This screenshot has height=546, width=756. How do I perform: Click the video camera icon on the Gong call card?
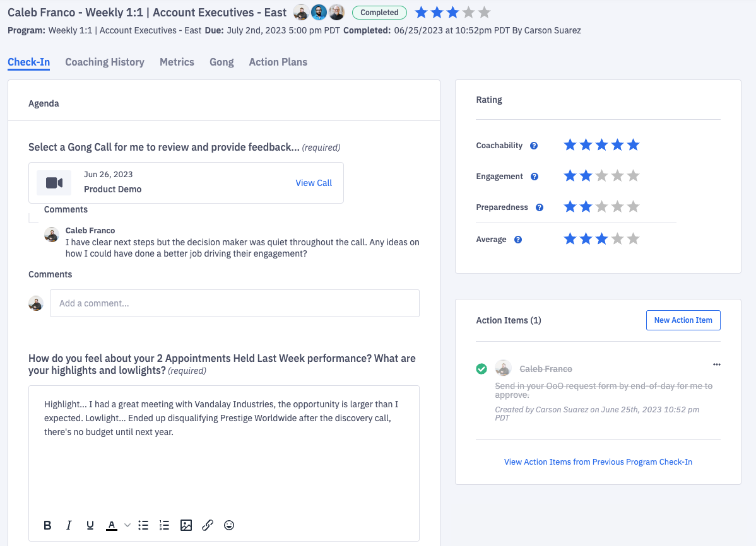[x=54, y=183]
